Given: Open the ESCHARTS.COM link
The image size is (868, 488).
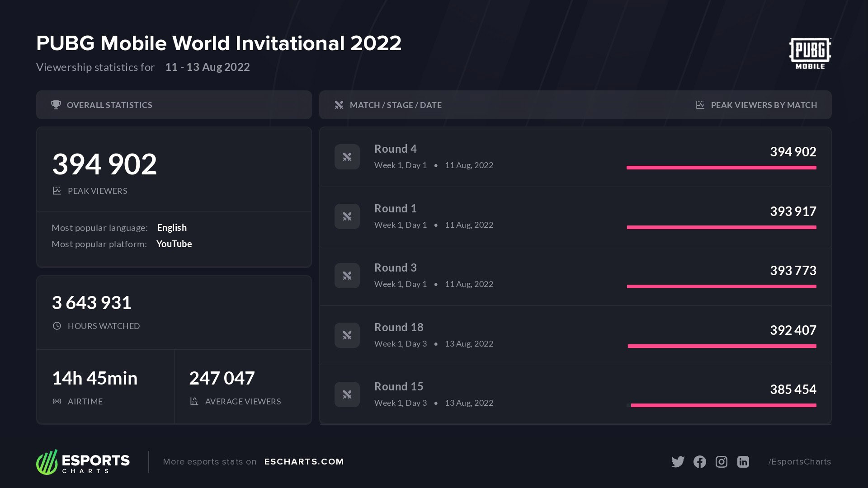Looking at the screenshot, I should click(x=304, y=462).
